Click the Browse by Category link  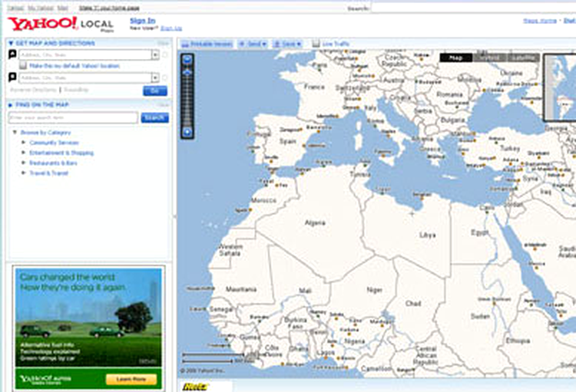coord(45,132)
